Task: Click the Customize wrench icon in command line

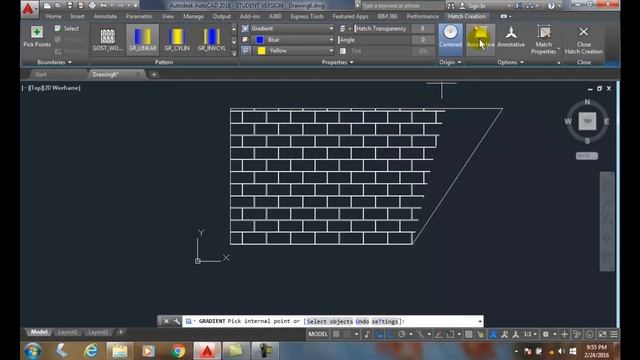Action: coord(177,321)
